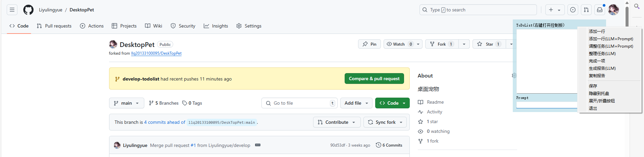The height and width of the screenshot is (157, 644).
Task: Switch to the Security tab
Action: [183, 26]
